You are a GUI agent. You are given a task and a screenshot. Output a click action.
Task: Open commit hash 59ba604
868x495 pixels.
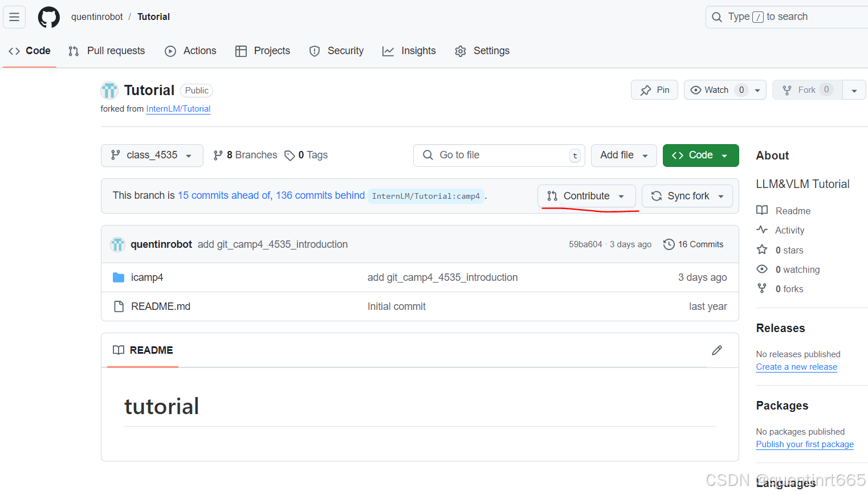pos(585,244)
